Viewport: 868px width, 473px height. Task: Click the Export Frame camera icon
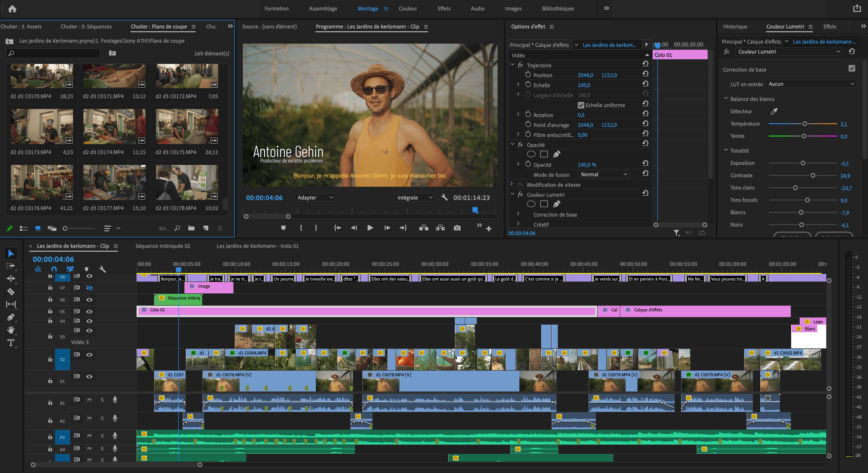point(457,228)
